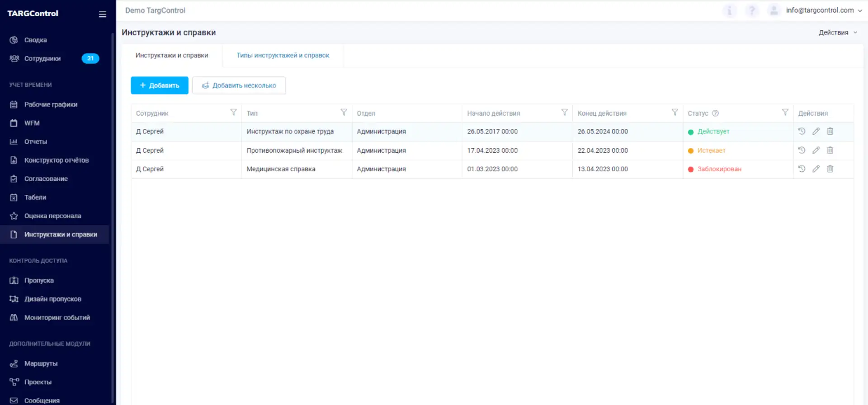Click the Действует status text

pyautogui.click(x=713, y=132)
